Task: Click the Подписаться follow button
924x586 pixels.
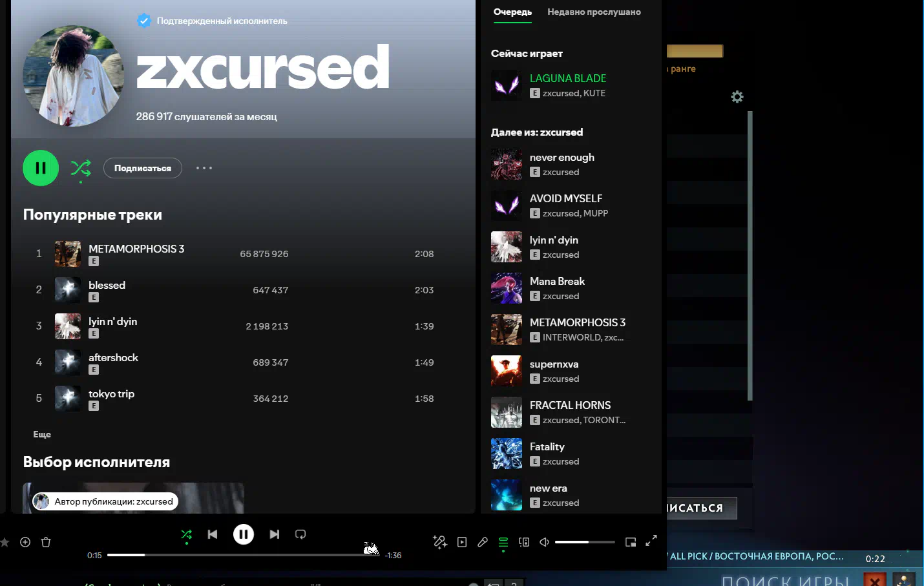Action: coord(143,168)
